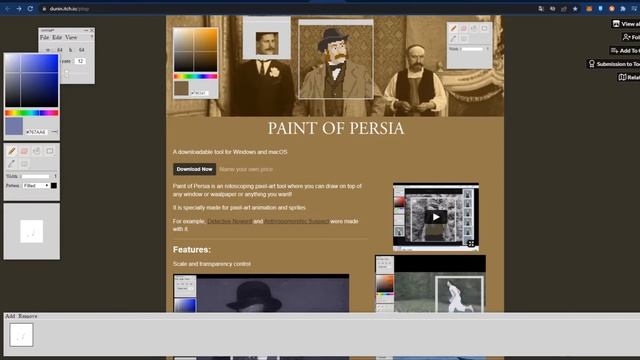This screenshot has width=640, height=360.
Task: Open the View menu in the small tool window
Action: point(71,37)
